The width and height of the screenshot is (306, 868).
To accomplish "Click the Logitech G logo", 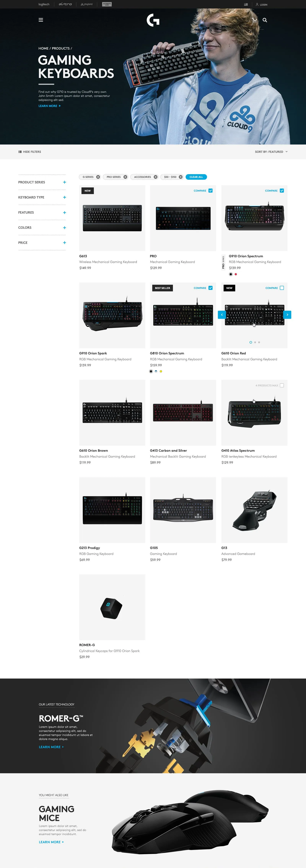I will 153,20.
